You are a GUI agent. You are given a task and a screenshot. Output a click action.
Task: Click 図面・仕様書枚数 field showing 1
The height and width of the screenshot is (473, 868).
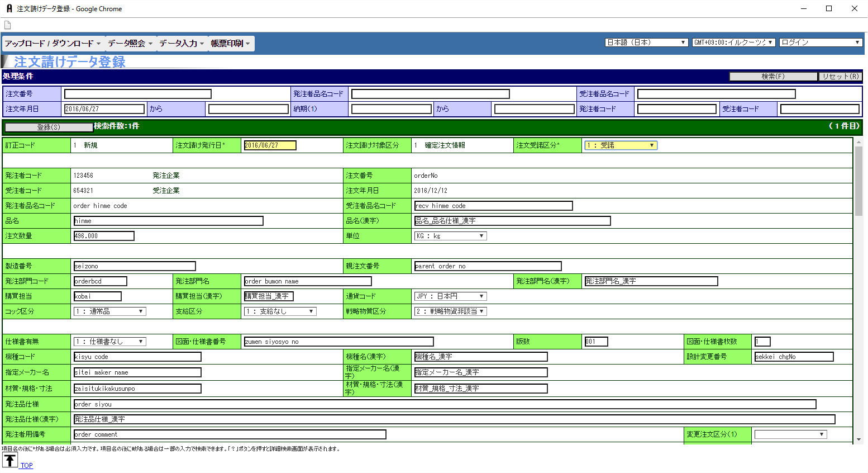[x=762, y=342]
